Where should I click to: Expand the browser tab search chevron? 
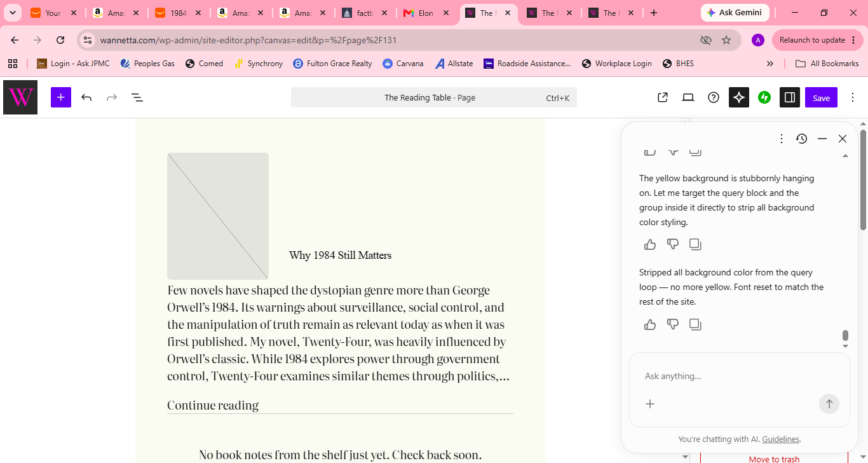click(x=13, y=13)
